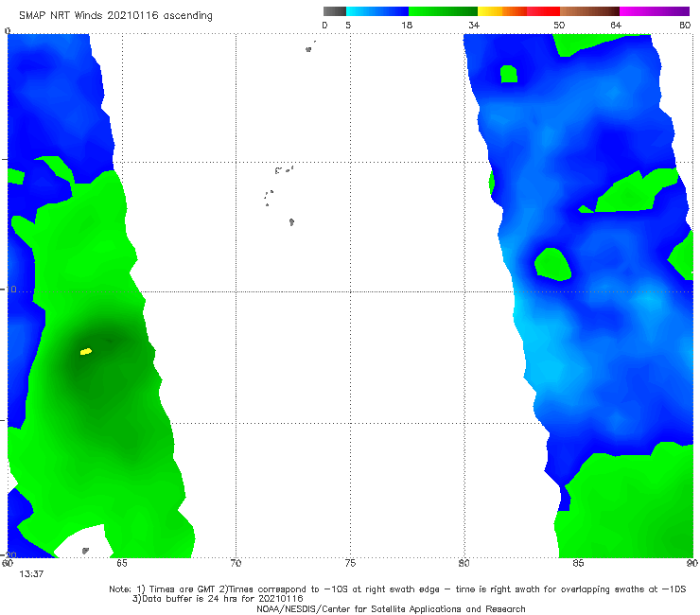Click the '18' label under the color bar

(x=407, y=26)
